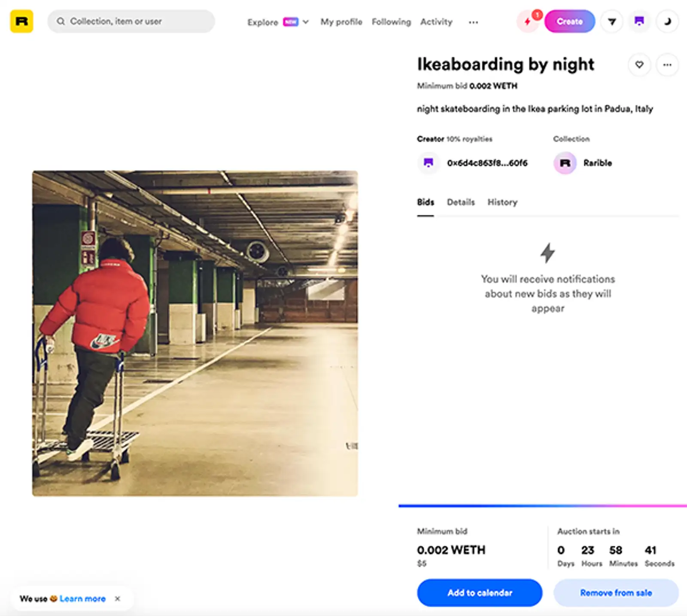Dismiss the cookie notice
687x616 pixels.
click(x=118, y=598)
